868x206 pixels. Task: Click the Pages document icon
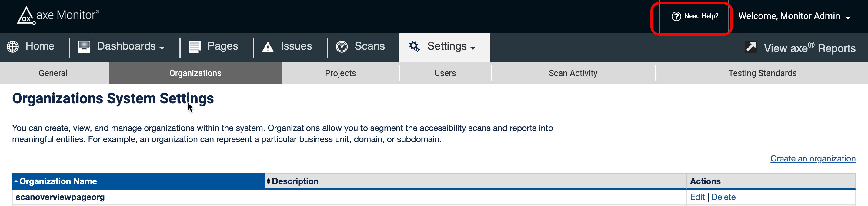click(x=195, y=46)
